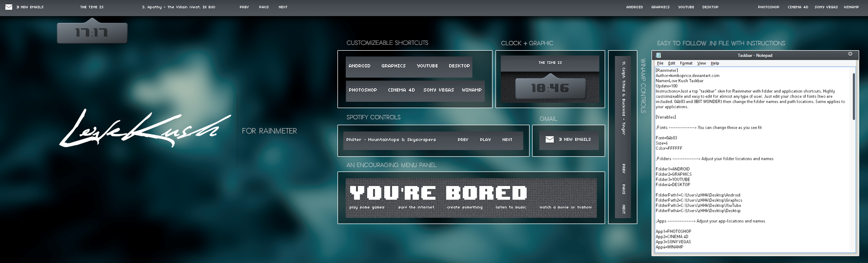The image size is (868, 263).
Task: Select PHOTOSHOP in the Customizeable Shortcuts panel
Action: coord(363,90)
